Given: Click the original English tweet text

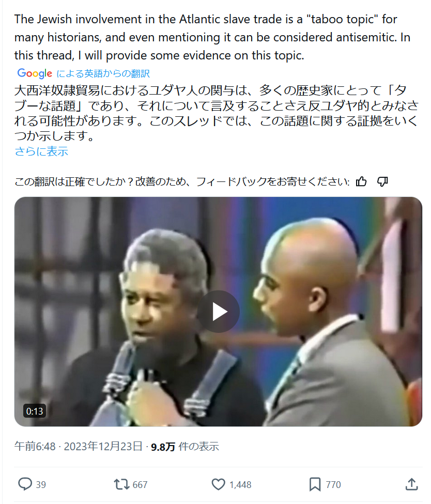Looking at the screenshot, I should 212,37.
